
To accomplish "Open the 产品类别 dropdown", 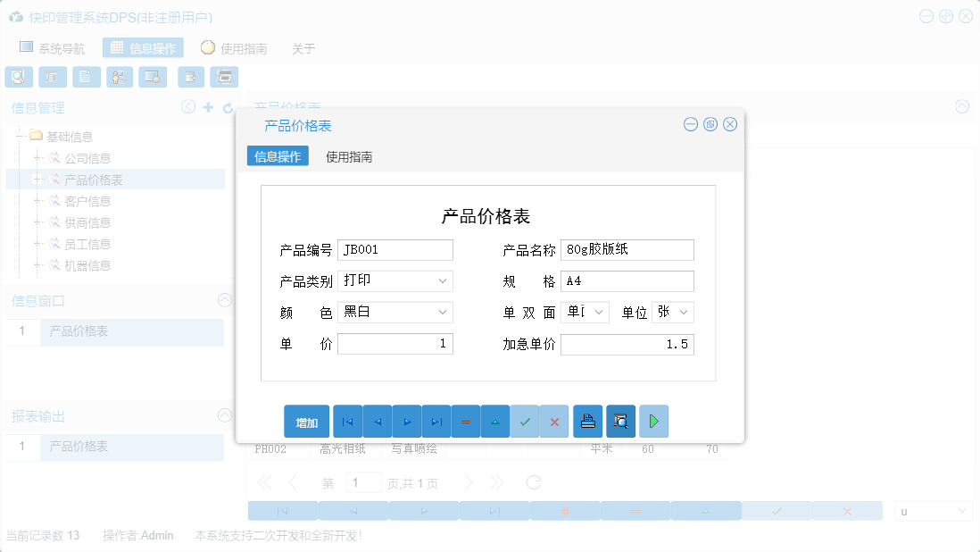I will pyautogui.click(x=440, y=280).
